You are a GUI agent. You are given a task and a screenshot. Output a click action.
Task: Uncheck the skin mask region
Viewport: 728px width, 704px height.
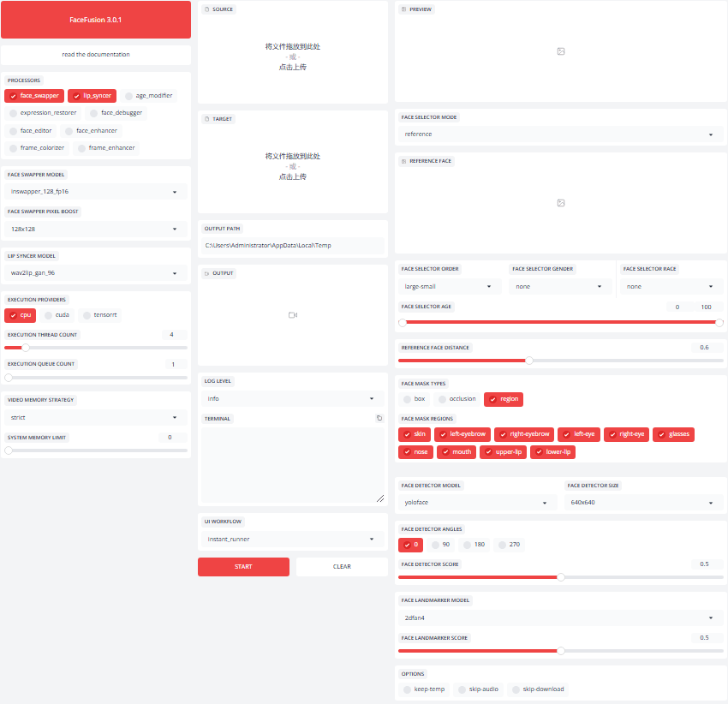coord(415,434)
